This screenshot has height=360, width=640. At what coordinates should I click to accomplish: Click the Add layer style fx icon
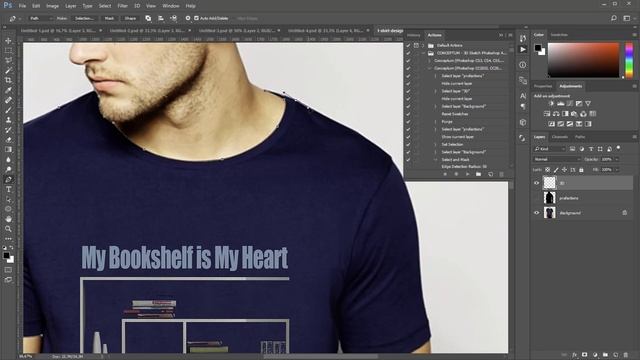coord(575,355)
